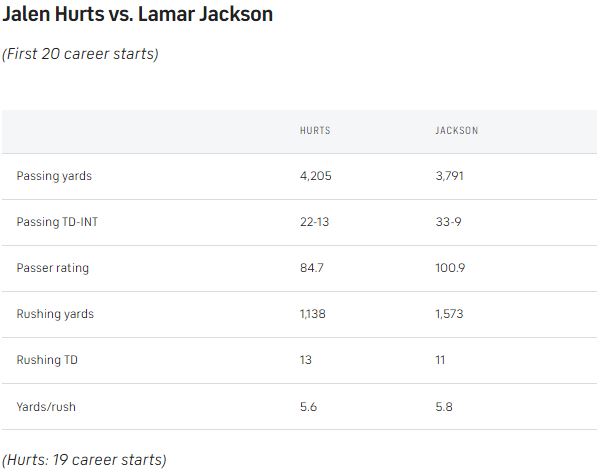Click the Passing TD-INT row label
The image size is (607, 475).
[x=57, y=222]
